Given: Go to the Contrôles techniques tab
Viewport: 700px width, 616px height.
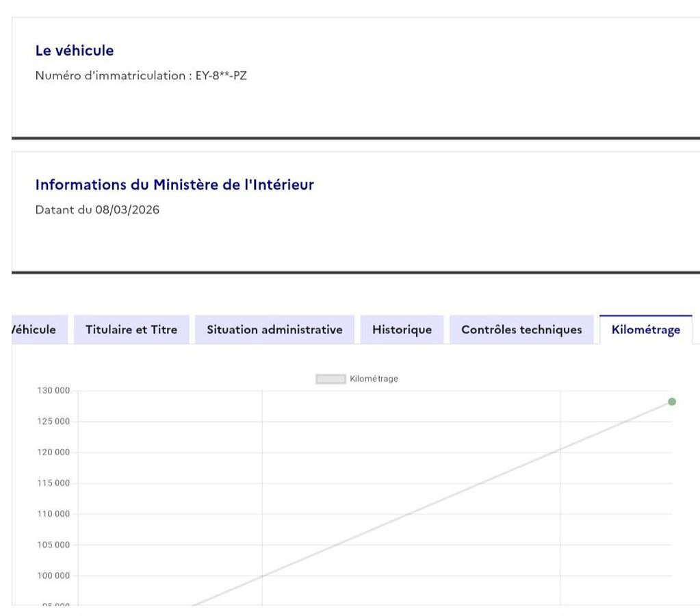Looking at the screenshot, I should tap(521, 330).
